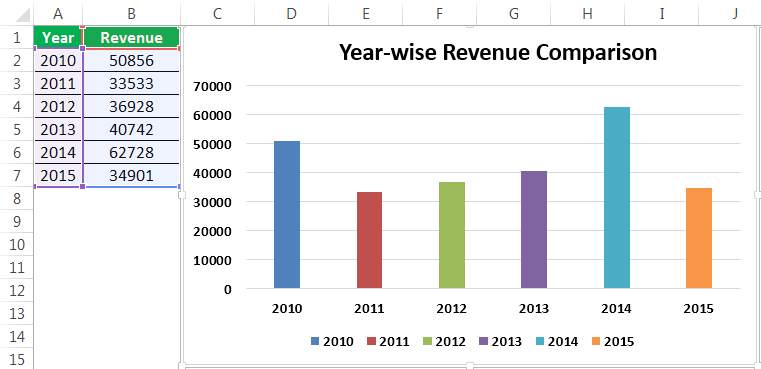This screenshot has width=761, height=369.
Task: Click the 2015 horizontal axis label
Action: (699, 308)
